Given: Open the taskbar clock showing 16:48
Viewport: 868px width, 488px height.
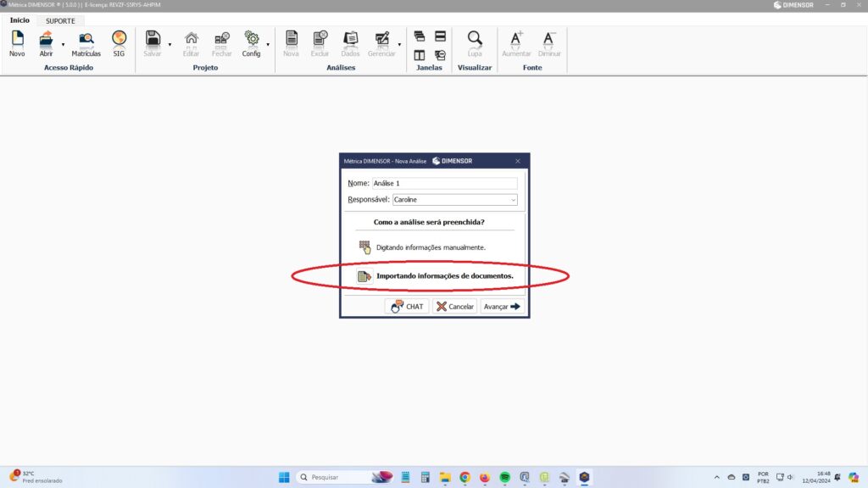Looking at the screenshot, I should (816, 478).
